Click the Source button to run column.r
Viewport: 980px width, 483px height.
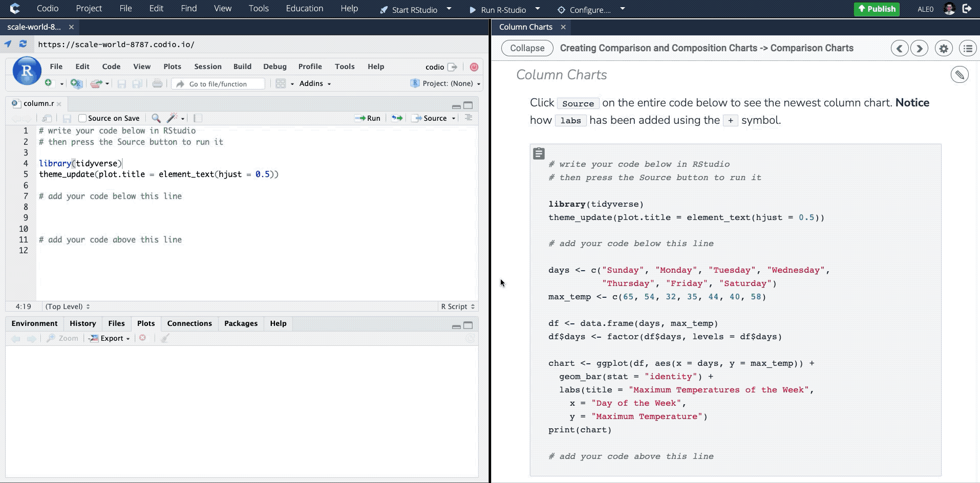point(433,118)
